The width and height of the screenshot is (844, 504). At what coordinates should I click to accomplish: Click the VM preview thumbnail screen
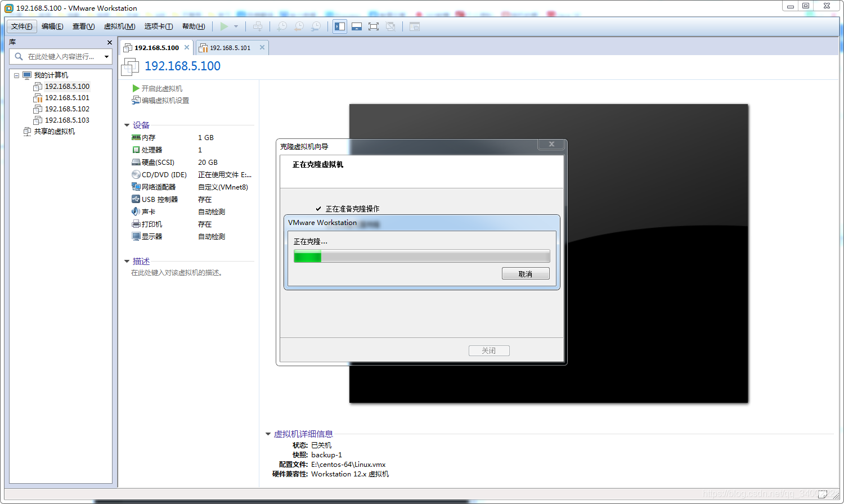click(x=549, y=253)
